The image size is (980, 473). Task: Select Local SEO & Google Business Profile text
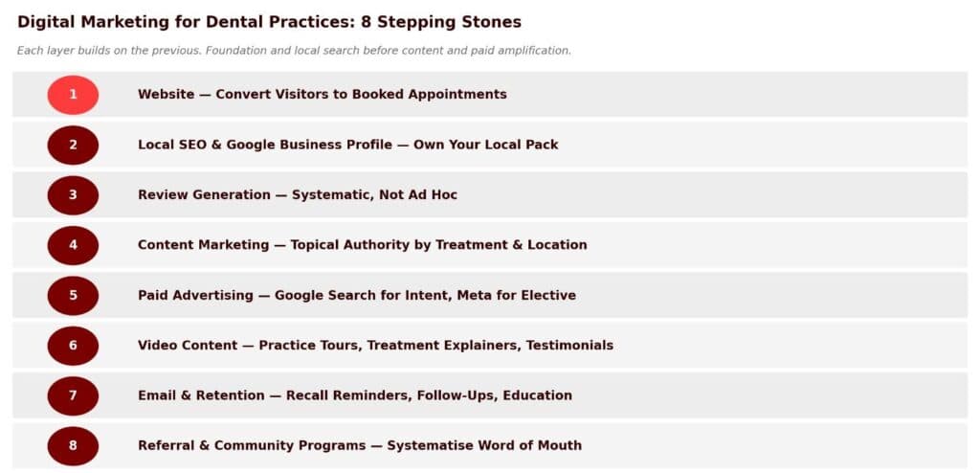(x=347, y=145)
